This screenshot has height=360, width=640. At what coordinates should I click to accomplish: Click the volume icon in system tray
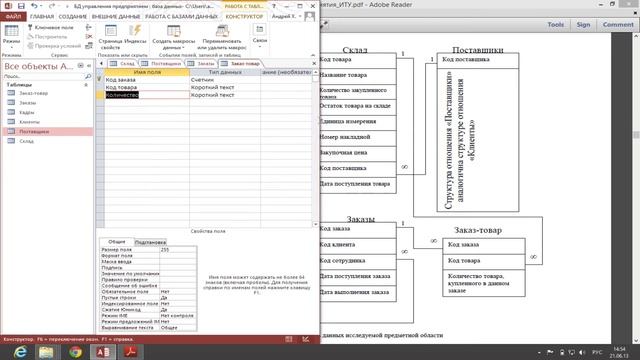[x=582, y=352]
